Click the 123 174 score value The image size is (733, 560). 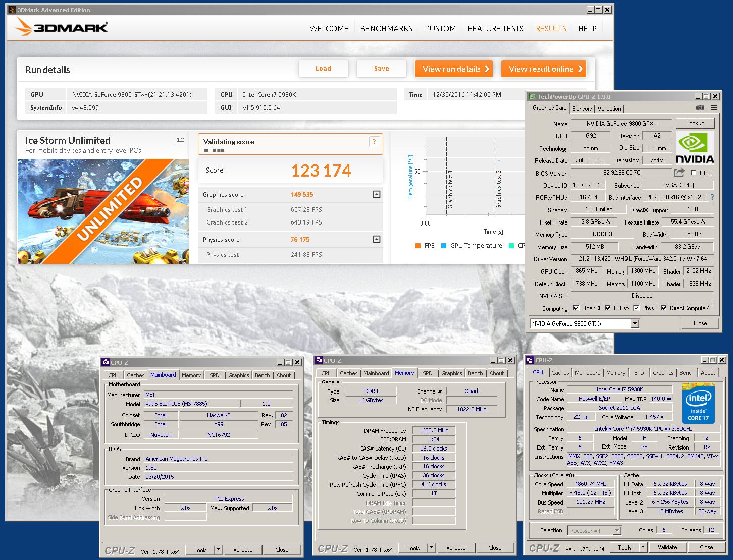click(321, 171)
